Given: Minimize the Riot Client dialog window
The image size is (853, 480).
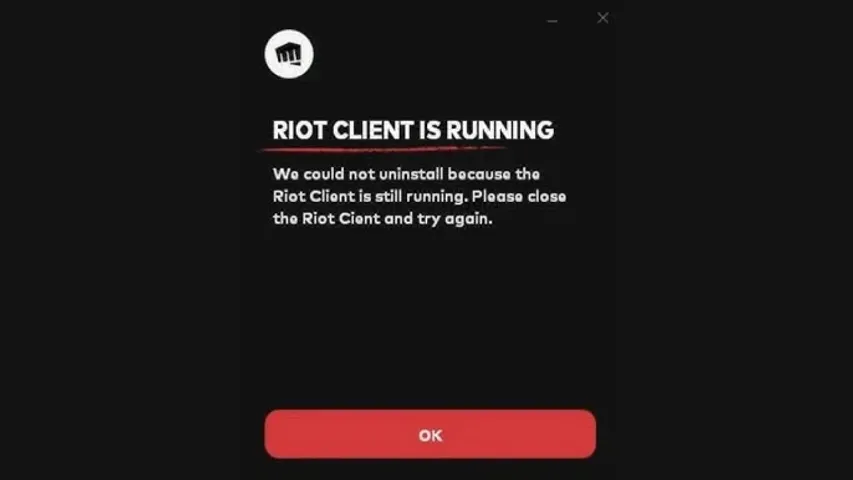Looking at the screenshot, I should point(552,21).
